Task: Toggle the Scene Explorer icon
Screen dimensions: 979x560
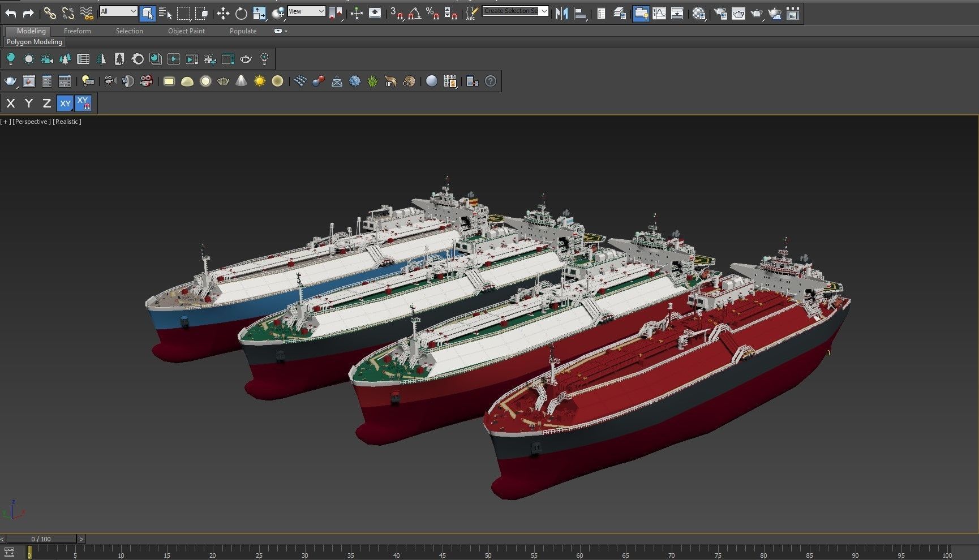Action: tap(601, 14)
